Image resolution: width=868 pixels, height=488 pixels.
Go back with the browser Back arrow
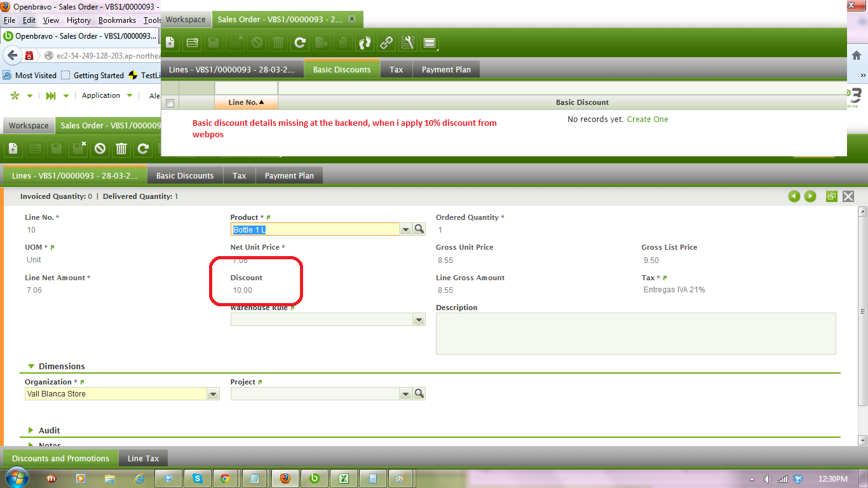tap(12, 55)
